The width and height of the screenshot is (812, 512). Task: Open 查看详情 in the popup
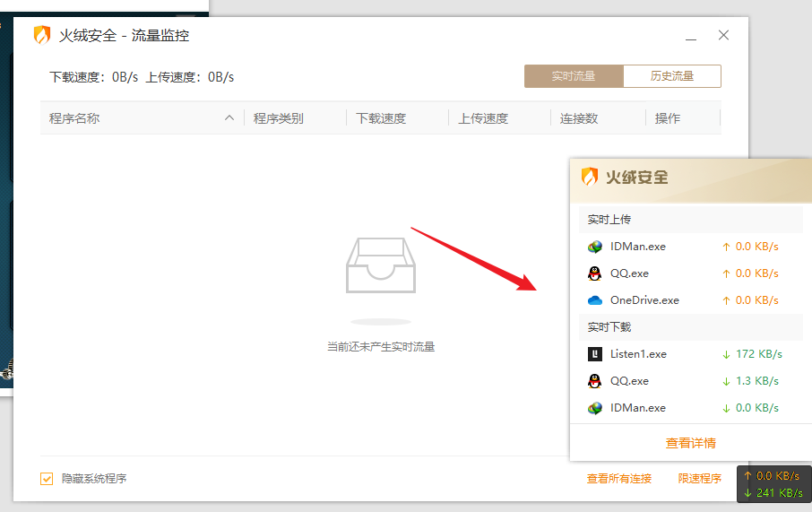pos(690,443)
